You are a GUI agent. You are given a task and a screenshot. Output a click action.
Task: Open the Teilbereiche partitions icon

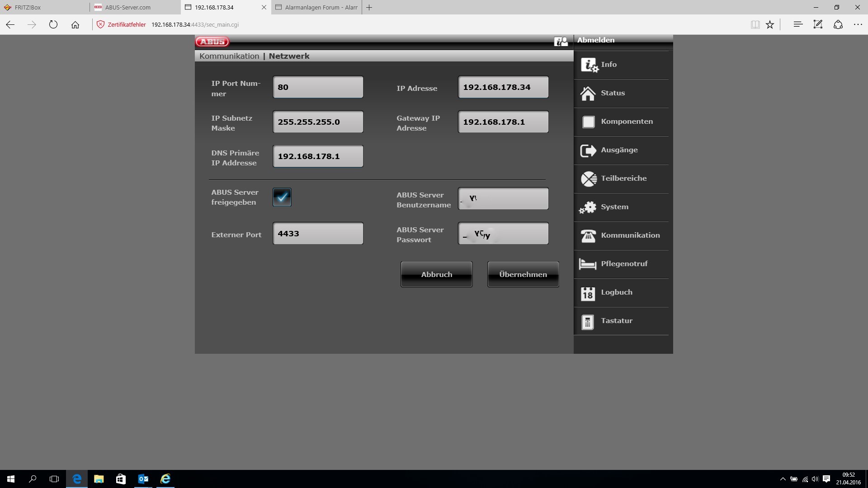tap(588, 179)
